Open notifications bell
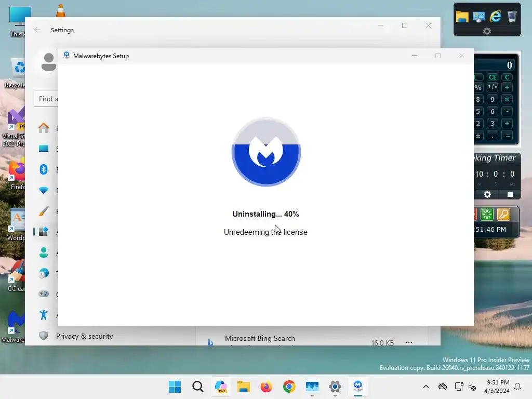The image size is (532, 399). click(x=517, y=387)
